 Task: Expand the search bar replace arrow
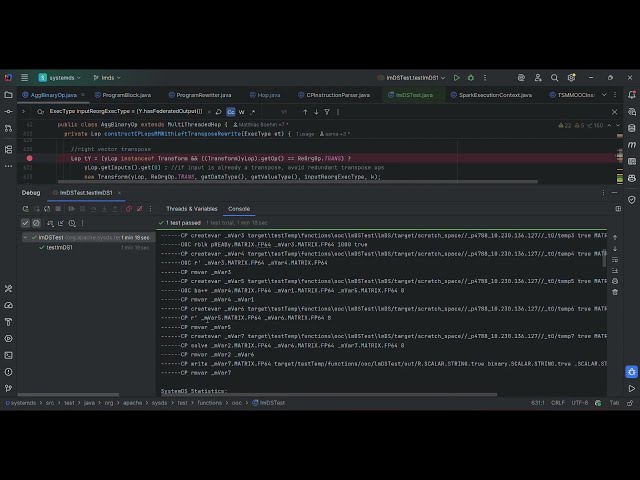pos(23,111)
